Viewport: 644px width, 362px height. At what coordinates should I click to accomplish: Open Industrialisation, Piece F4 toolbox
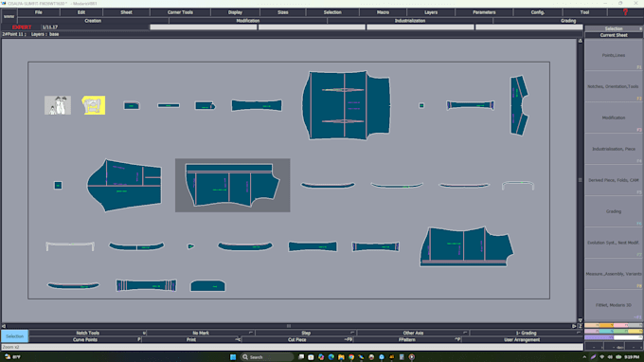(614, 149)
